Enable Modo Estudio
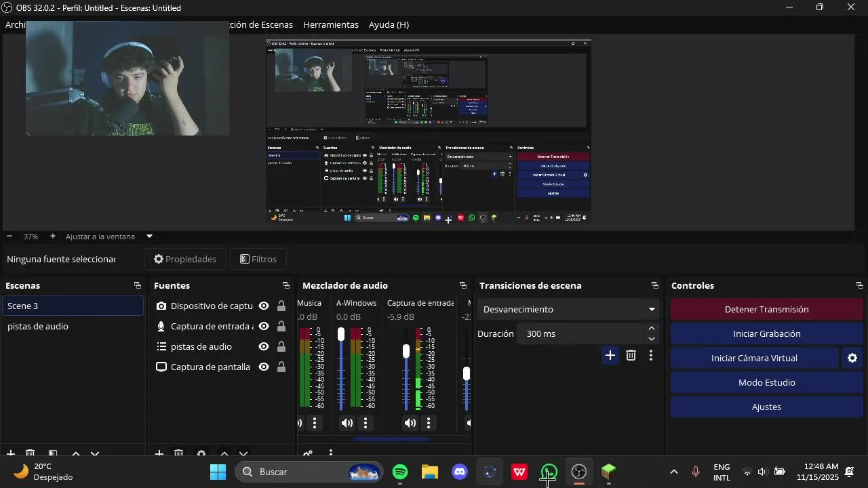 click(766, 382)
